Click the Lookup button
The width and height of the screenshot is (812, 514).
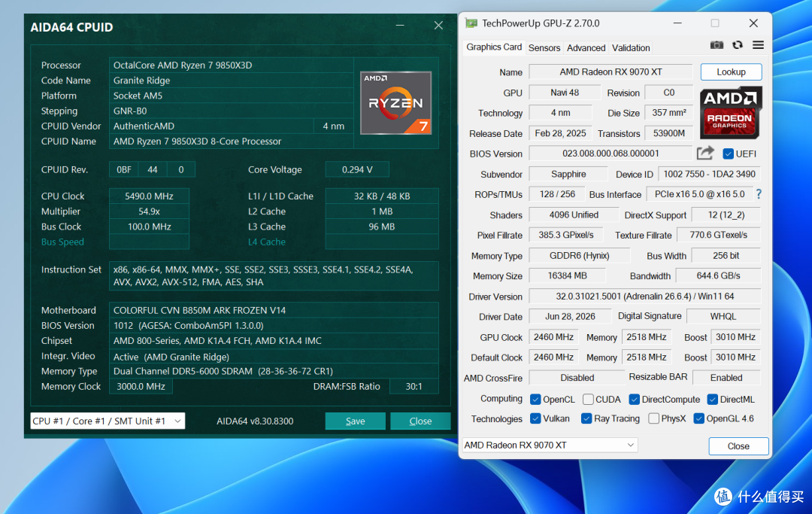[732, 72]
